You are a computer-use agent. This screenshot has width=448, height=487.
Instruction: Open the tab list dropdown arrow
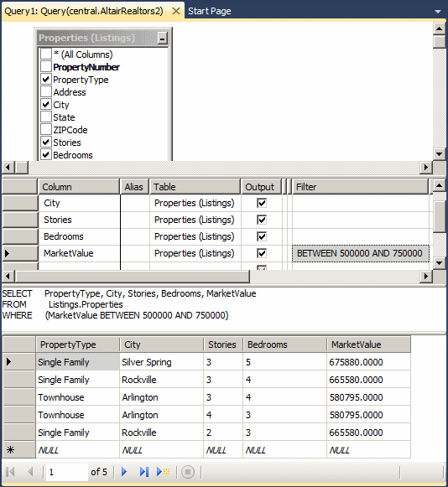[438, 12]
